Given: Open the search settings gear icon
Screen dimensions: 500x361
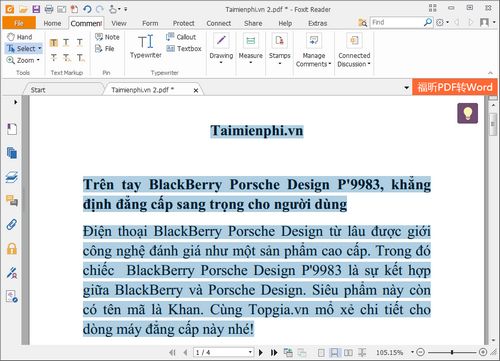Looking at the screenshot, I should 440,22.
